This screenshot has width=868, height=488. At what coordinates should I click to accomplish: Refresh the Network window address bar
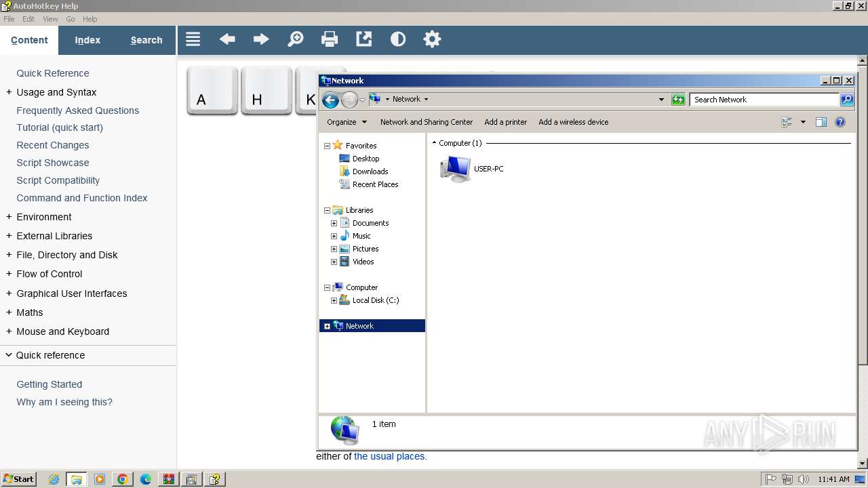point(678,100)
